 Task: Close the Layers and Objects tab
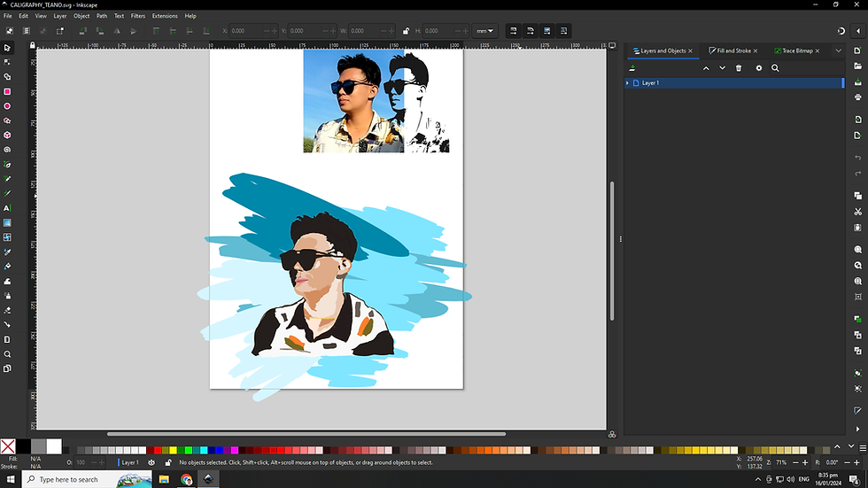(690, 50)
